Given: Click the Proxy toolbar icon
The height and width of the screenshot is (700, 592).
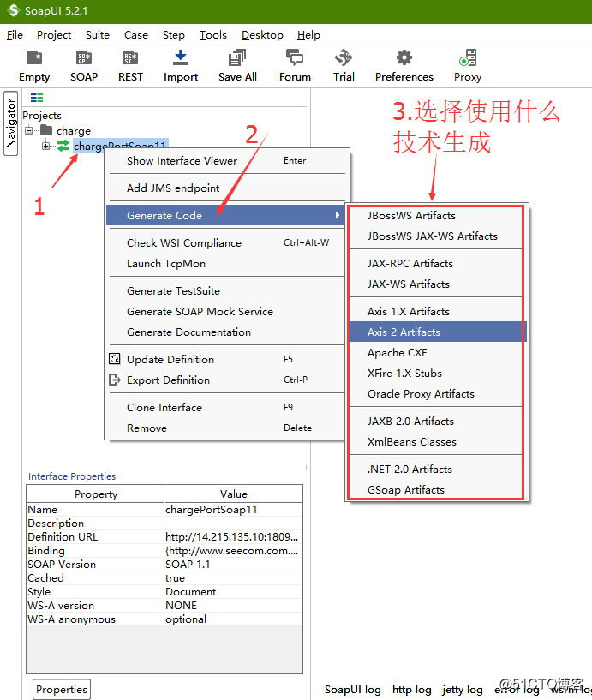Looking at the screenshot, I should tap(468, 58).
